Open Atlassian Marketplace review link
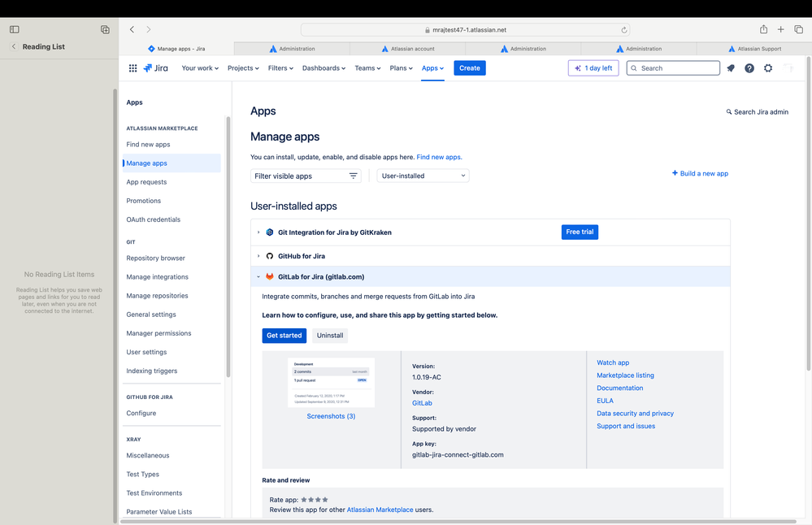Viewport: 812px width, 525px height. coord(380,510)
